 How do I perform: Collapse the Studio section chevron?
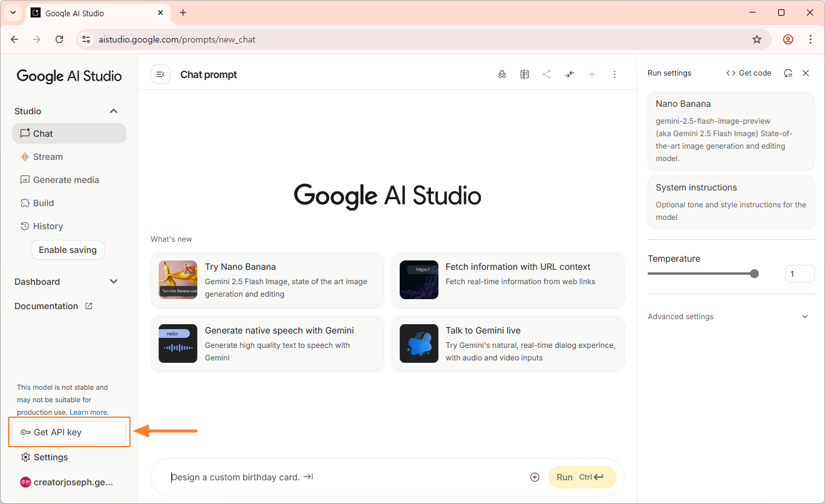click(114, 111)
